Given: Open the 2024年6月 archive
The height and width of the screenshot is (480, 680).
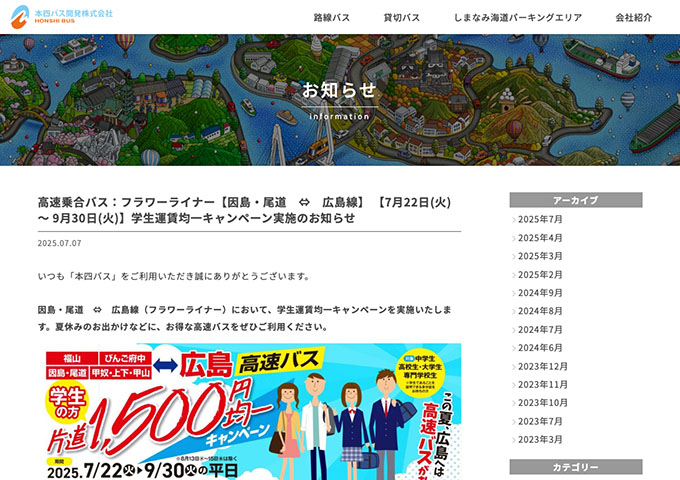Looking at the screenshot, I should [540, 348].
